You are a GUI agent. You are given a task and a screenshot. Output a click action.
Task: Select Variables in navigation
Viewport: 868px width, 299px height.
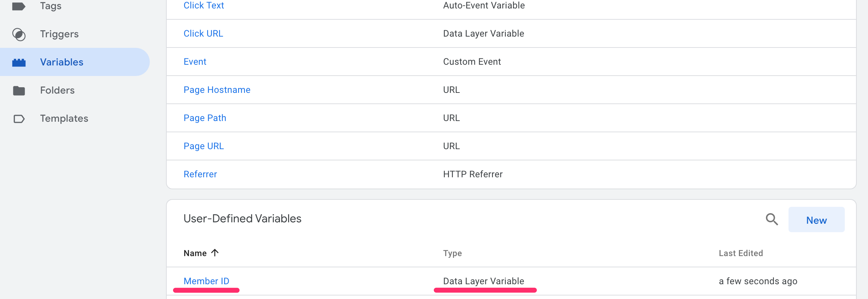click(62, 62)
